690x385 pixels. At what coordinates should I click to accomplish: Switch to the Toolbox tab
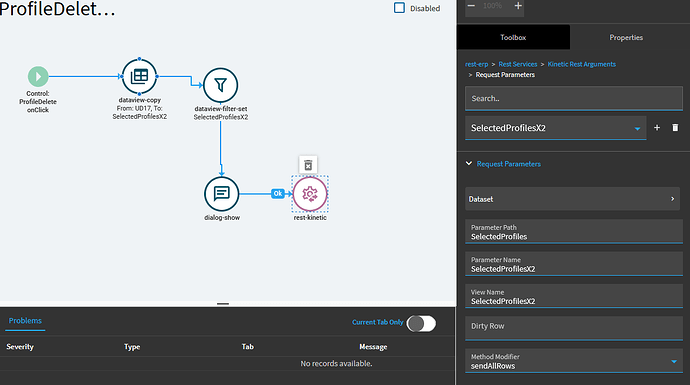(x=513, y=37)
